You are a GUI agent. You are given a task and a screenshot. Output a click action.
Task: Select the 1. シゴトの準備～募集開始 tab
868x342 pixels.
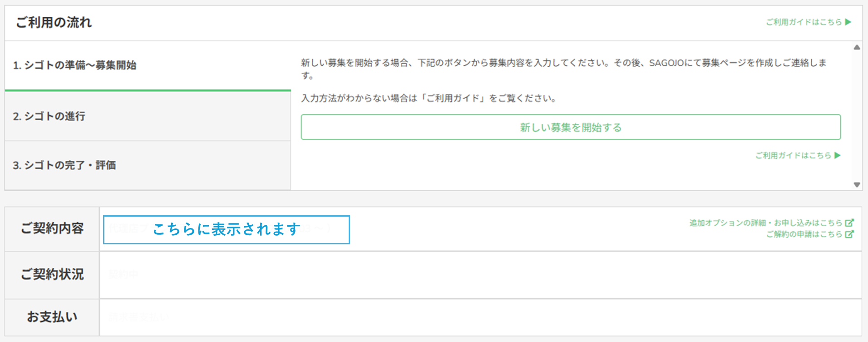point(148,66)
